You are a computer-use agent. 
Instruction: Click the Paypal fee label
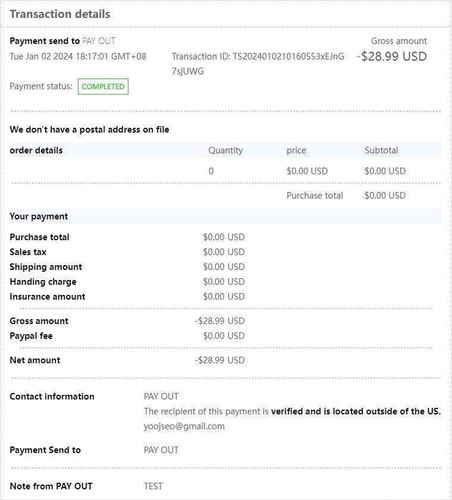coord(31,336)
